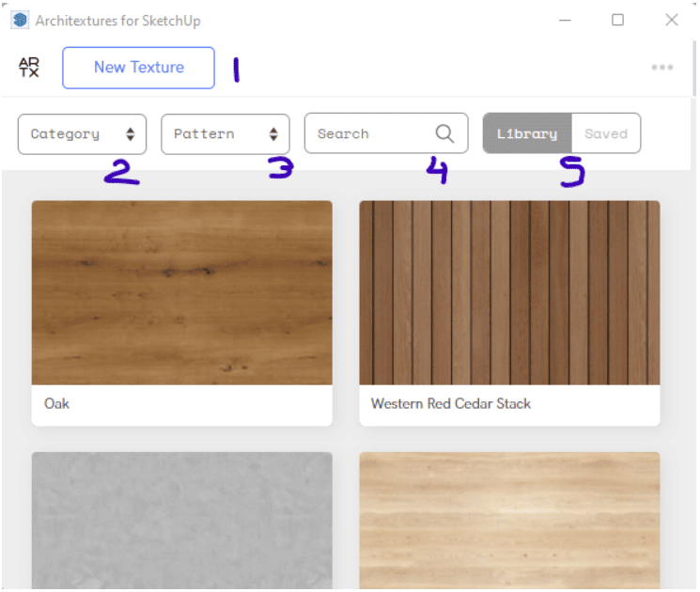Focus the Search text field
Viewport: 700px width, 592px height.
tap(386, 133)
